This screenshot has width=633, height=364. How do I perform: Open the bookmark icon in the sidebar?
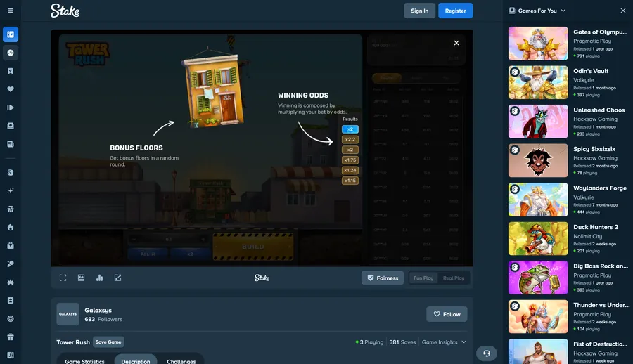[x=11, y=71]
